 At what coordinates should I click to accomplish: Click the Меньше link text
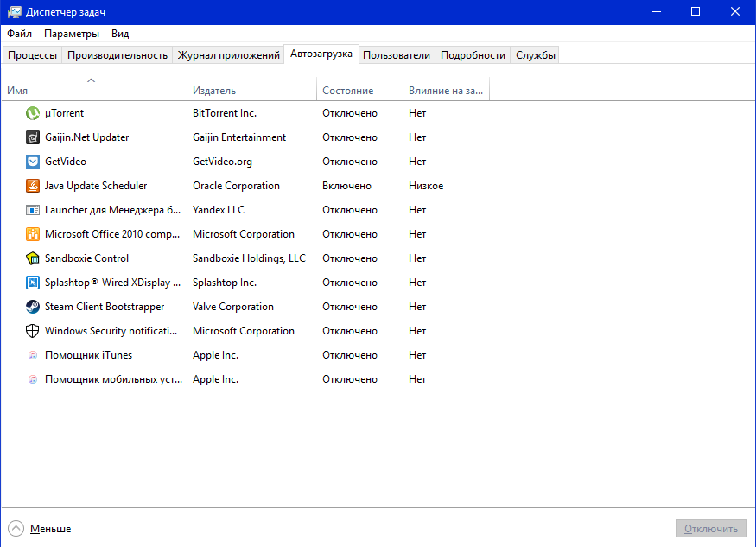[x=51, y=529]
